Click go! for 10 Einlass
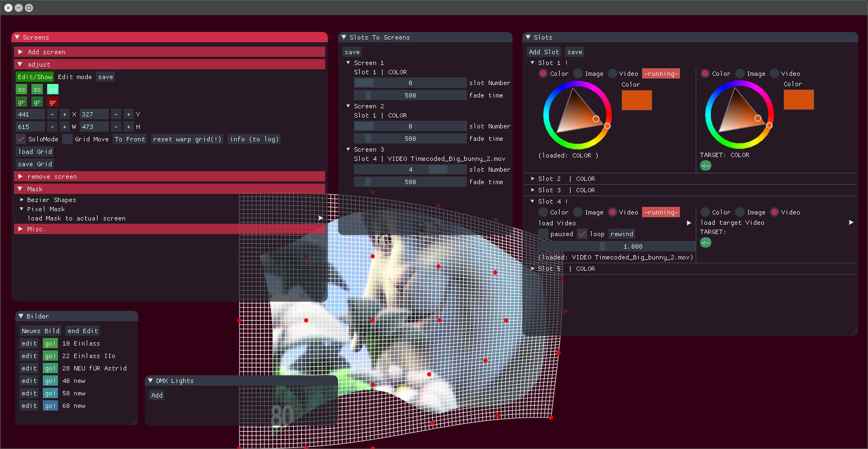Viewport: 868px width, 449px height. pyautogui.click(x=50, y=343)
